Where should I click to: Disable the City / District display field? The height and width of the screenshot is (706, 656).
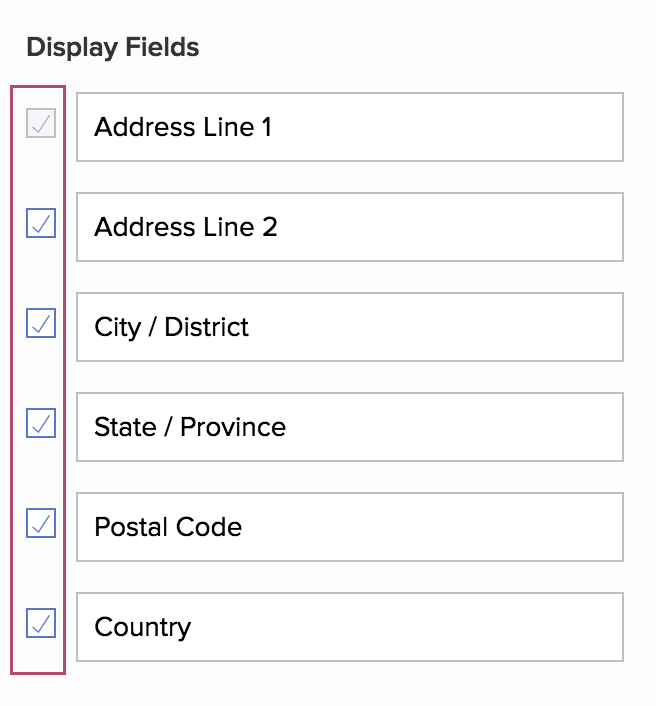pos(41,324)
